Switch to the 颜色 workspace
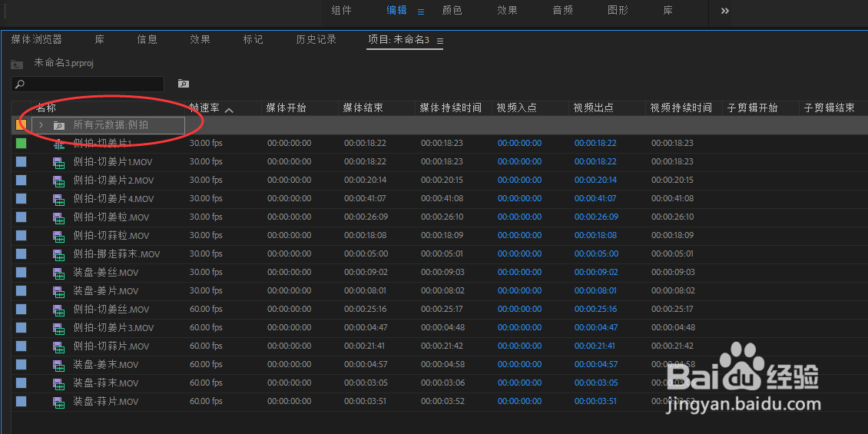This screenshot has width=868, height=434. pyautogui.click(x=452, y=11)
